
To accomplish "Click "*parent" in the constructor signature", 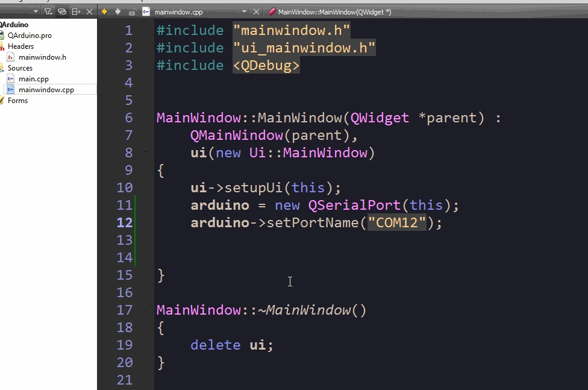I will click(447, 118).
